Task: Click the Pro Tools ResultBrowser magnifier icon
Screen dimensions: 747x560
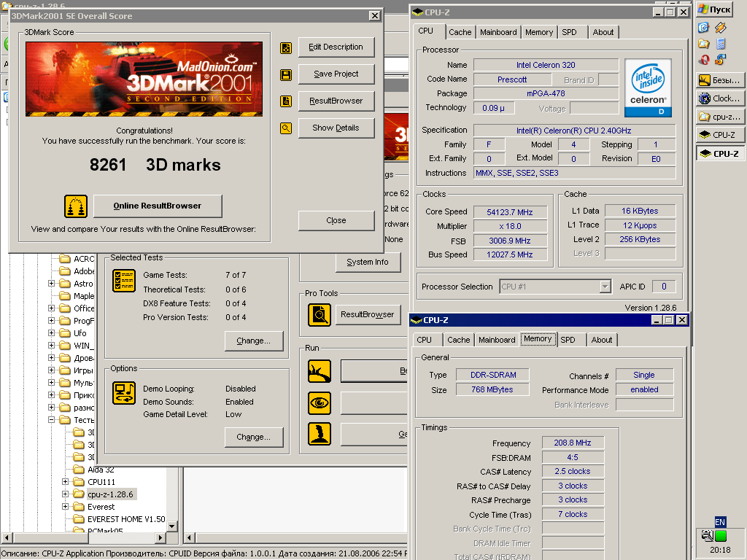Action: pyautogui.click(x=320, y=315)
